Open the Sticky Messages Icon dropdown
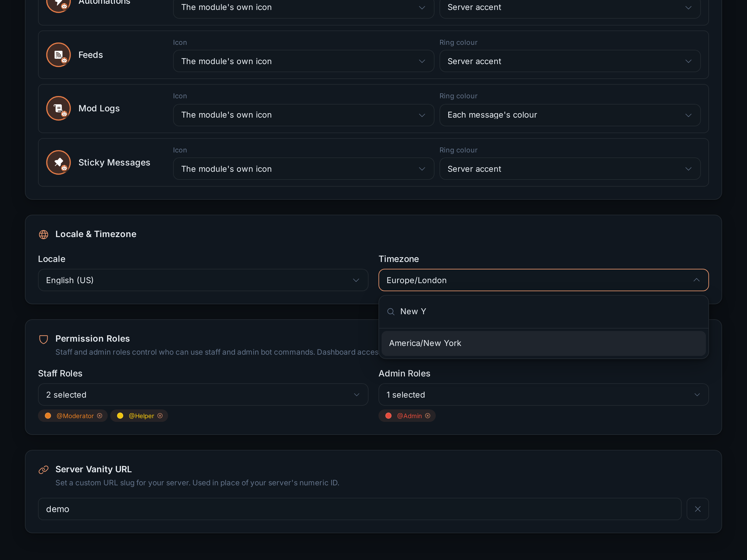747x560 pixels. 303,169
